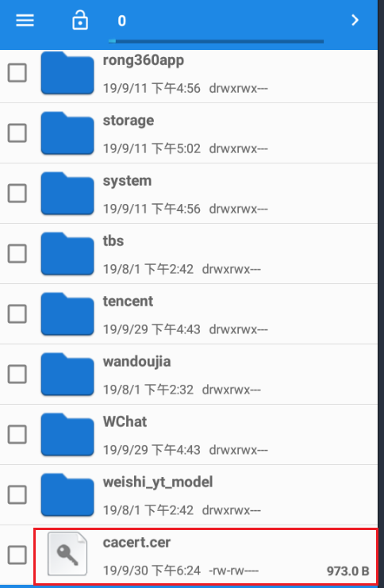This screenshot has width=384, height=588.
Task: Click the WChat folder name
Action: point(125,422)
